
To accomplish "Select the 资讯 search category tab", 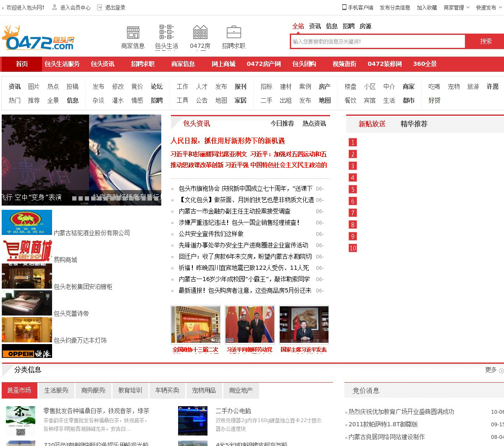I will 315,26.
